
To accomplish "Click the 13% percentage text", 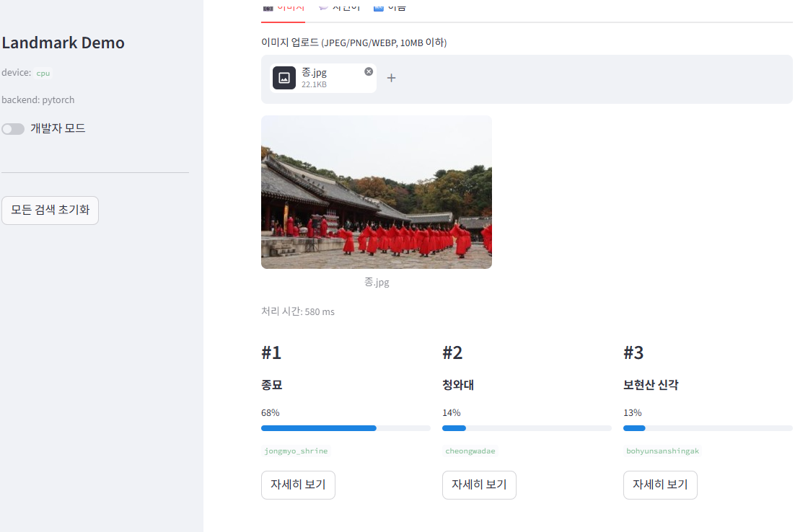I will tap(632, 412).
